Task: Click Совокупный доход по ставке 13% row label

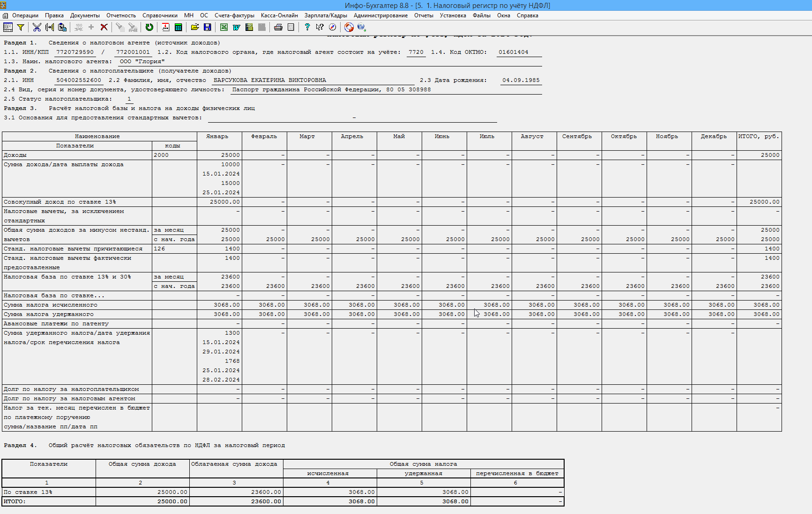Action: tap(60, 202)
